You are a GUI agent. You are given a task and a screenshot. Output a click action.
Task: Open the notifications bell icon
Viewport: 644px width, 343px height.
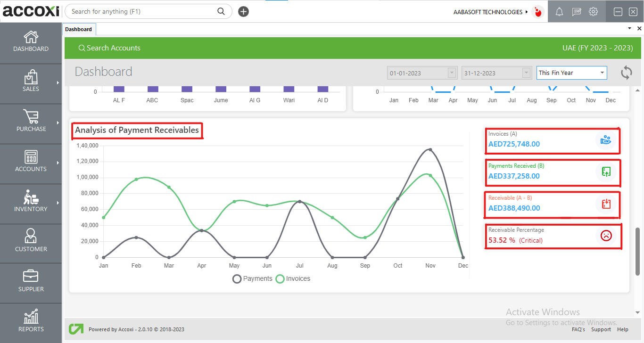point(559,12)
